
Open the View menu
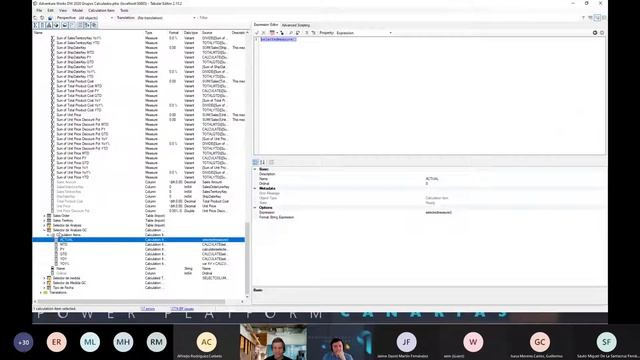(63, 11)
